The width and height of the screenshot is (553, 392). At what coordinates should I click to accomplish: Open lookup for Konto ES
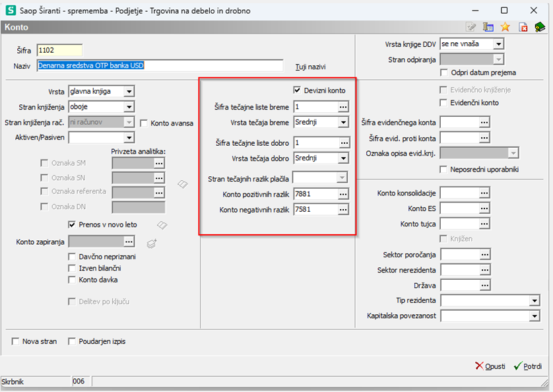[484, 209]
